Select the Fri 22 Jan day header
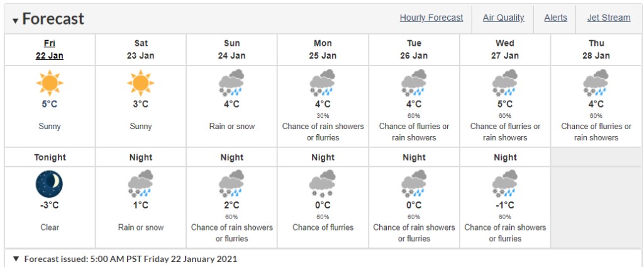 (50, 49)
